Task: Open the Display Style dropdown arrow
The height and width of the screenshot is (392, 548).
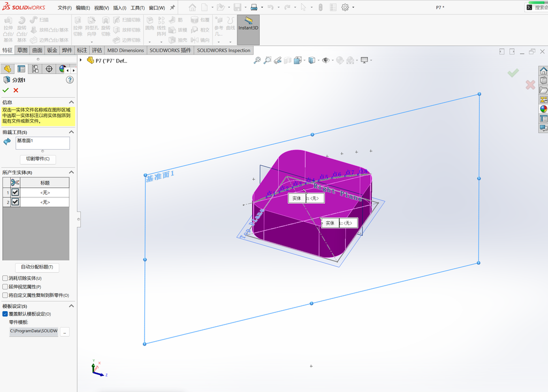Action: click(x=319, y=60)
